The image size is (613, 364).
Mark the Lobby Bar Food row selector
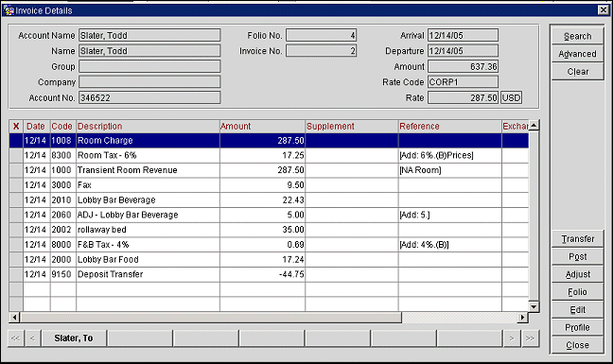16,259
